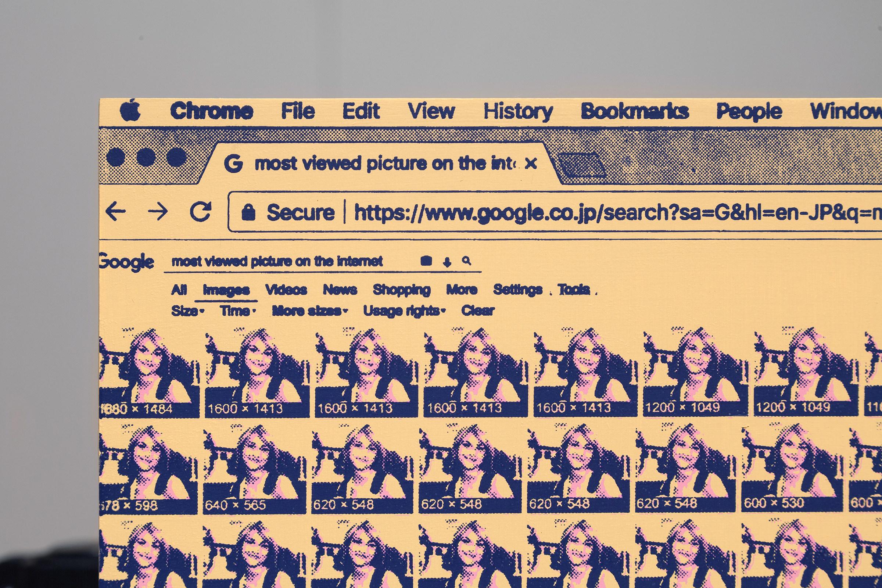Viewport: 882px width, 588px height.
Task: Click the google.co.jp URL in the address bar
Action: point(618,214)
